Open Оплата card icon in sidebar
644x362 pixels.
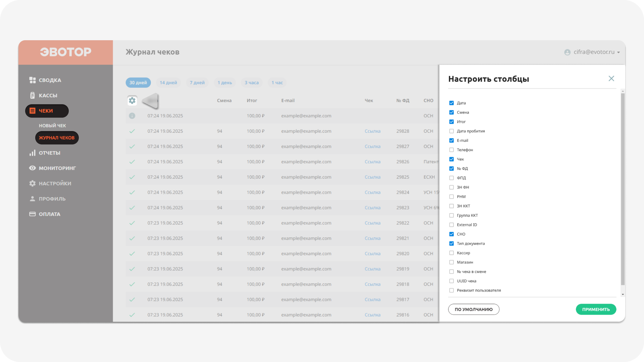click(x=33, y=214)
